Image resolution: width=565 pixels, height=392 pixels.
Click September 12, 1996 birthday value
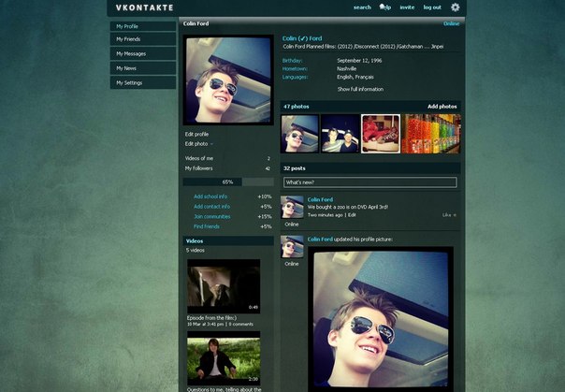pyautogui.click(x=359, y=61)
